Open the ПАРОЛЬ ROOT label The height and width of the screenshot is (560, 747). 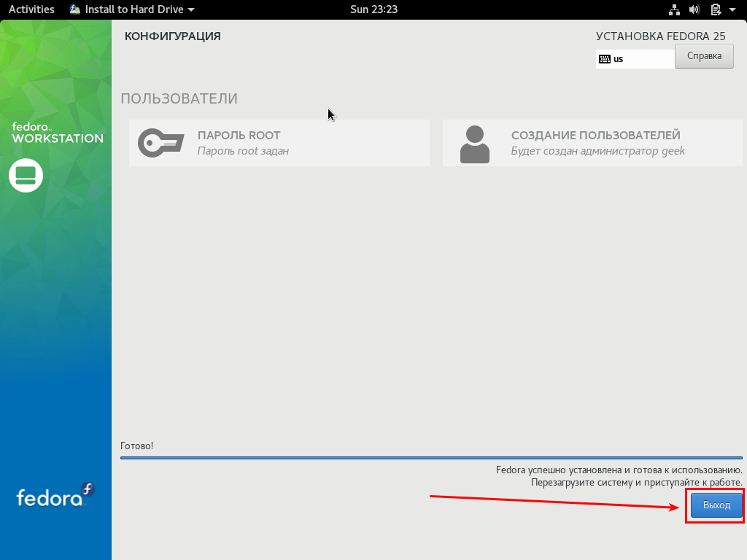239,135
